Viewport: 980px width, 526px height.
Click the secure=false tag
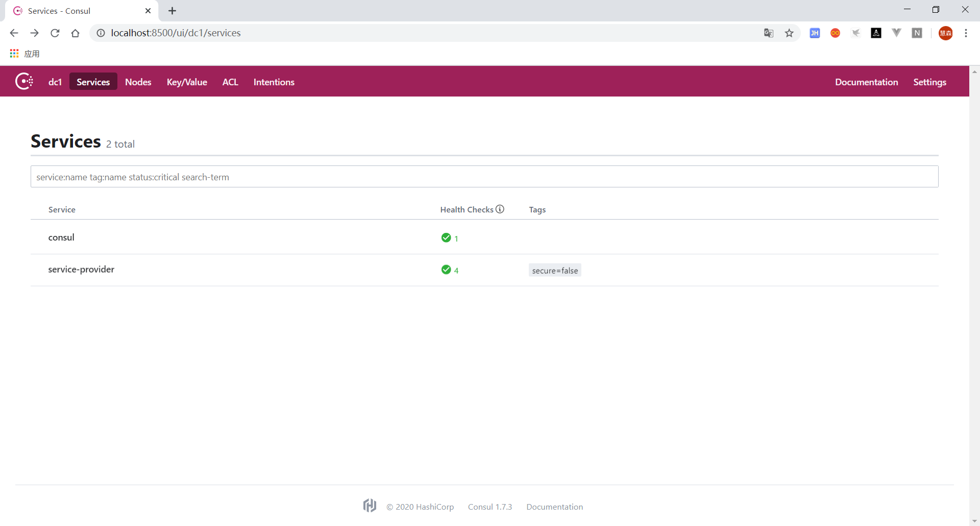pyautogui.click(x=555, y=270)
